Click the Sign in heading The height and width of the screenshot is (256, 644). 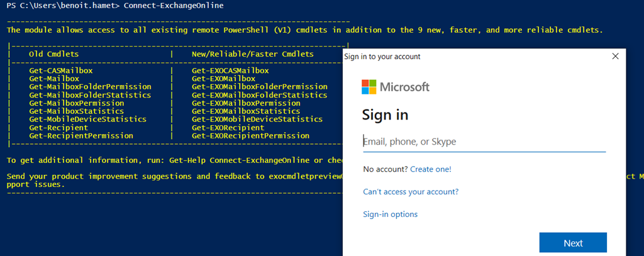click(385, 115)
